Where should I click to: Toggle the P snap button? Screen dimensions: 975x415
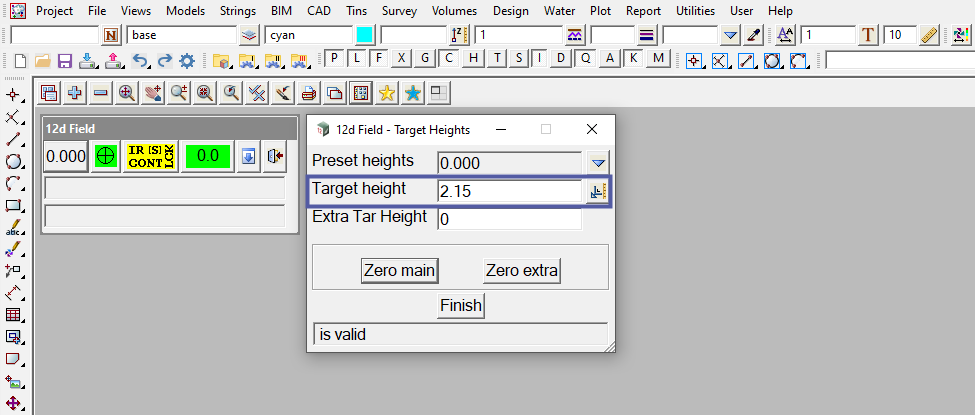click(334, 59)
